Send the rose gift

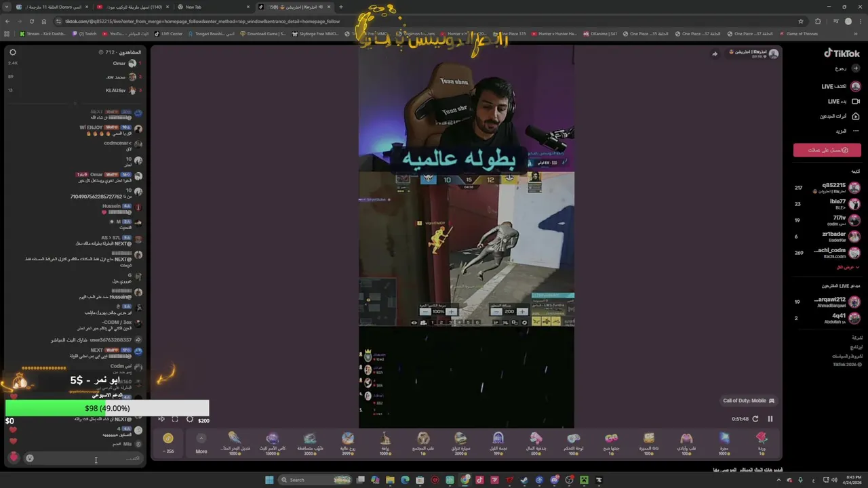[x=762, y=443]
